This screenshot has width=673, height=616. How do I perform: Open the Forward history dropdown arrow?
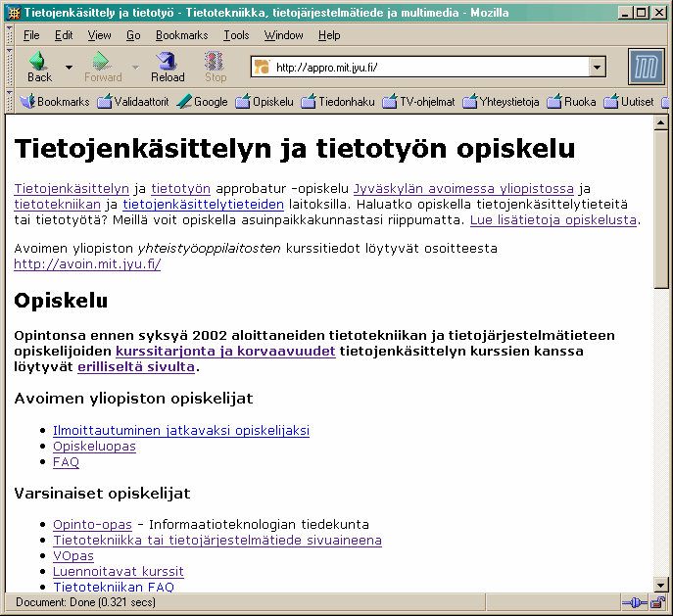pos(135,68)
